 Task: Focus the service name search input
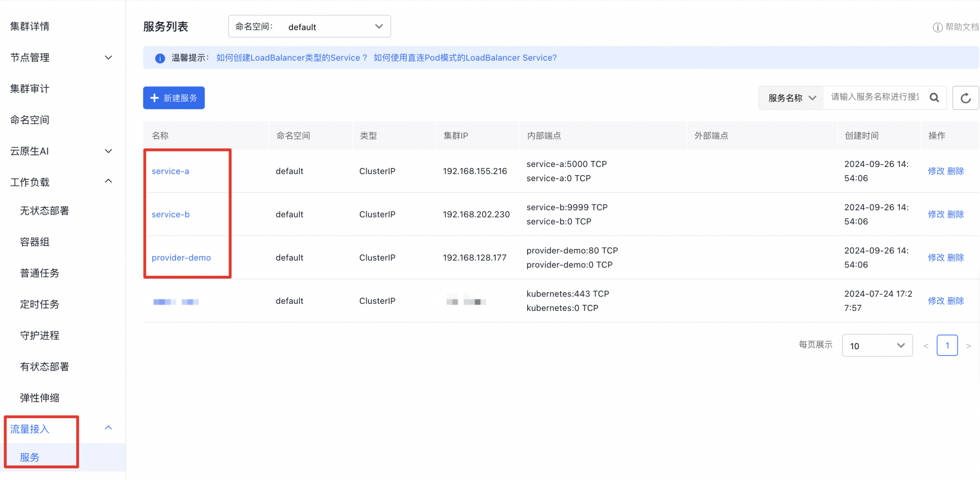(874, 97)
